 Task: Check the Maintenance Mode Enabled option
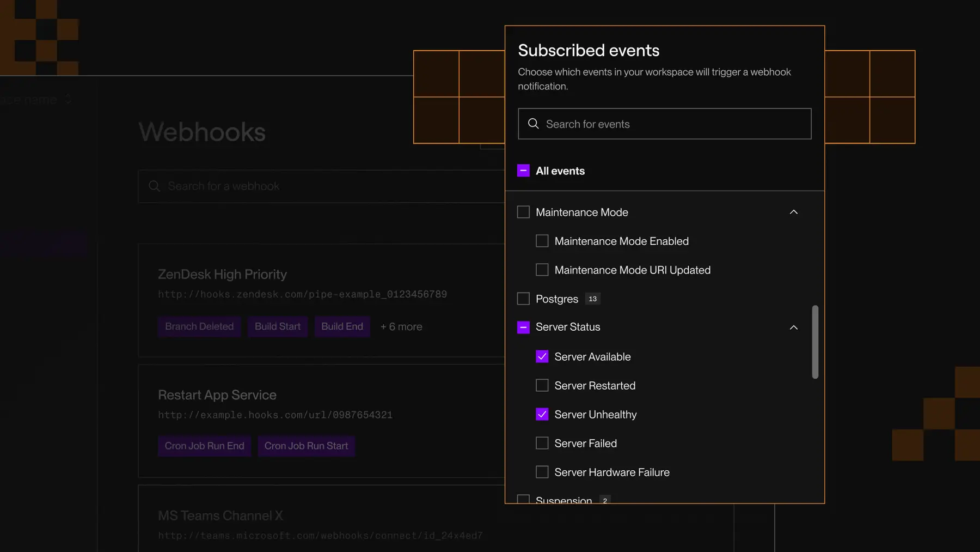tap(542, 240)
